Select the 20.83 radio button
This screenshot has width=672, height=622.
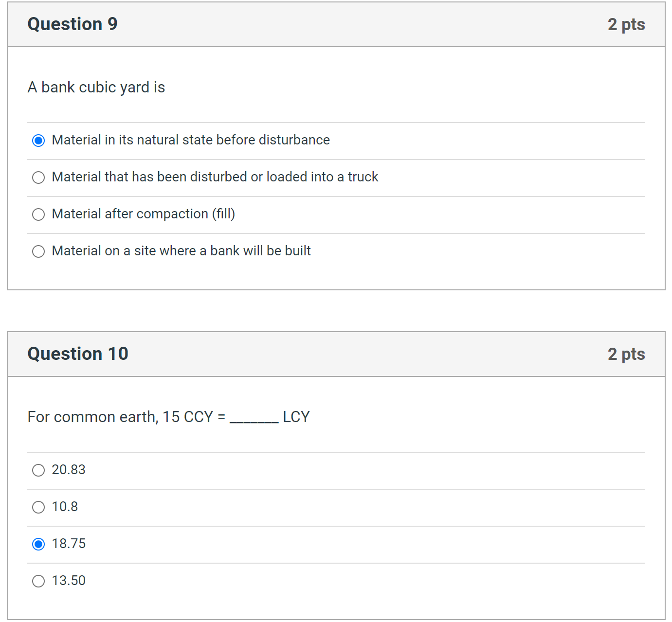pyautogui.click(x=38, y=470)
